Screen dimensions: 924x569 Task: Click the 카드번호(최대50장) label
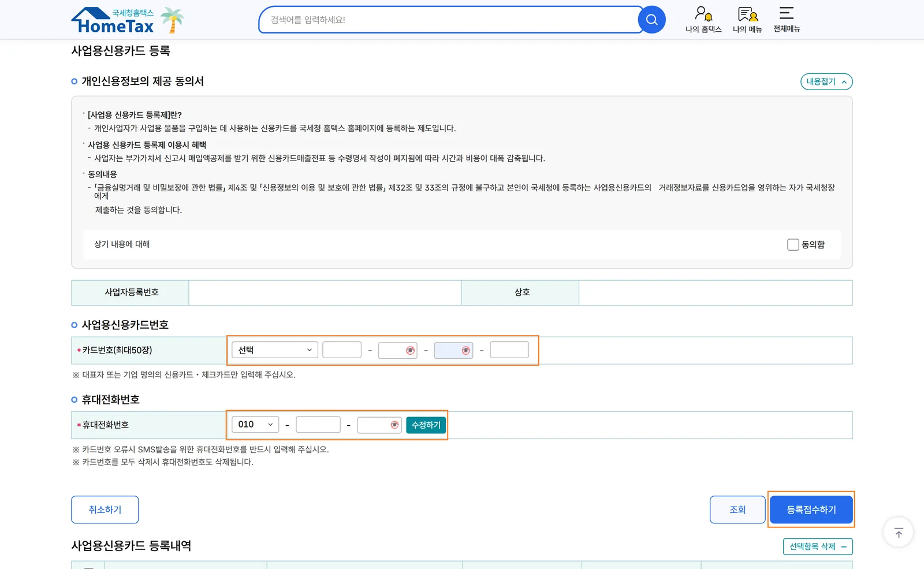click(117, 350)
